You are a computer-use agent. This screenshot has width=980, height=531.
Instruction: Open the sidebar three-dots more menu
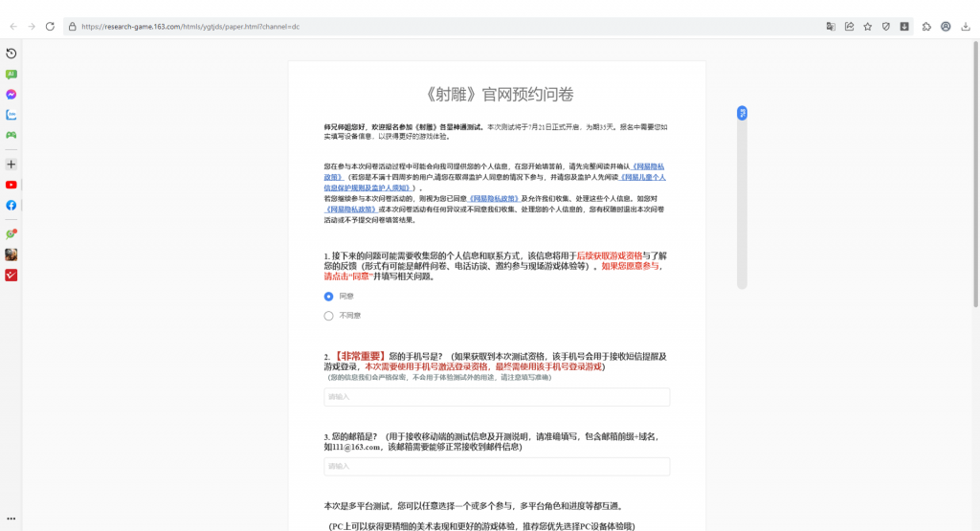point(11,519)
